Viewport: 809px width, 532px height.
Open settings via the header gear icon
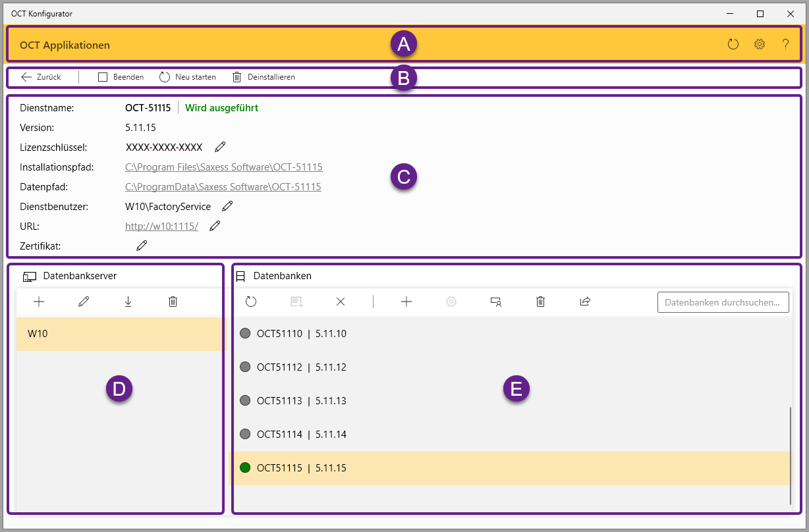pos(760,45)
